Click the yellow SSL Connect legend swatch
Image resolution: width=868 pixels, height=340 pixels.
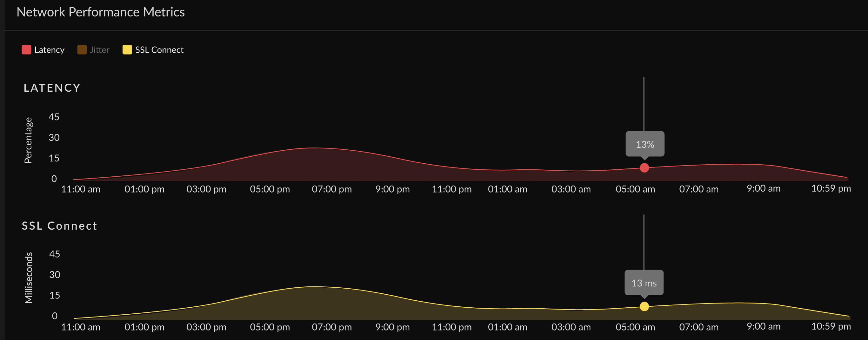coord(127,49)
